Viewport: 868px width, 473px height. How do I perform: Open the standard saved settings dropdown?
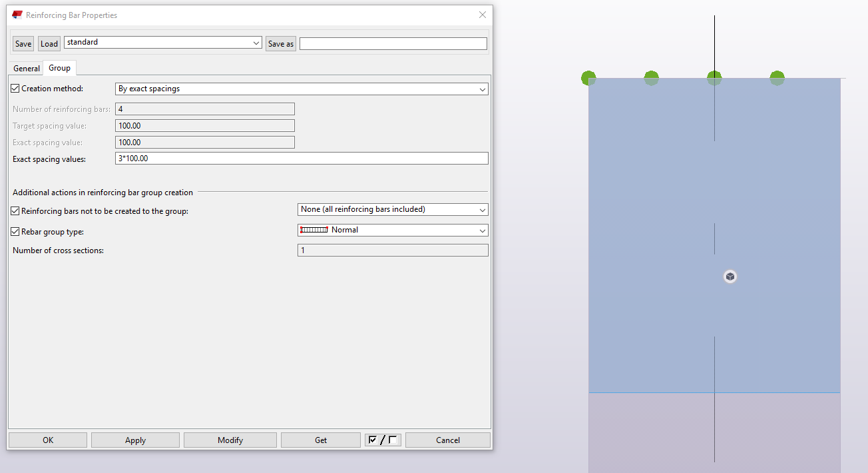tap(163, 43)
